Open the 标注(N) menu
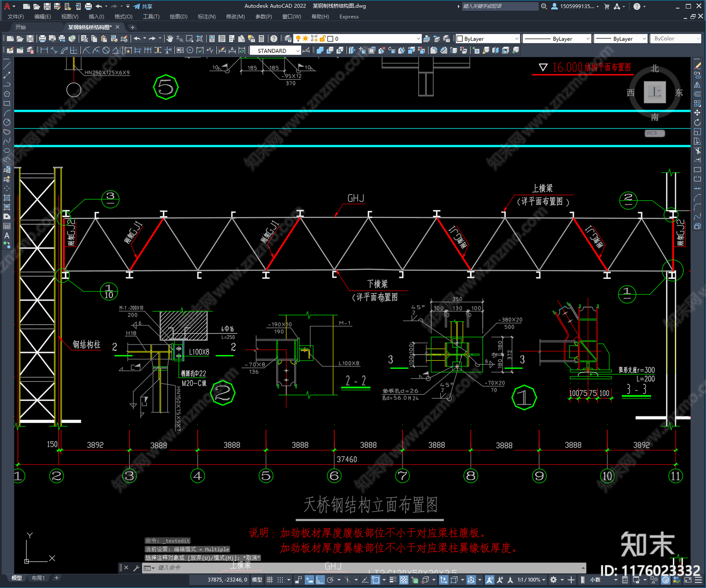The height and width of the screenshot is (588, 706). click(x=207, y=17)
